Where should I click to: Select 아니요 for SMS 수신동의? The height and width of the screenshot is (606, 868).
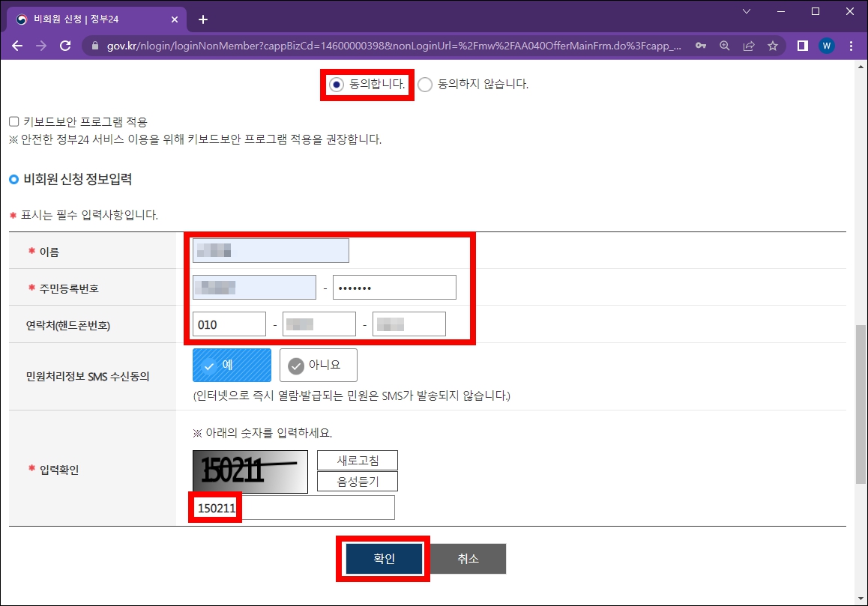tap(317, 365)
